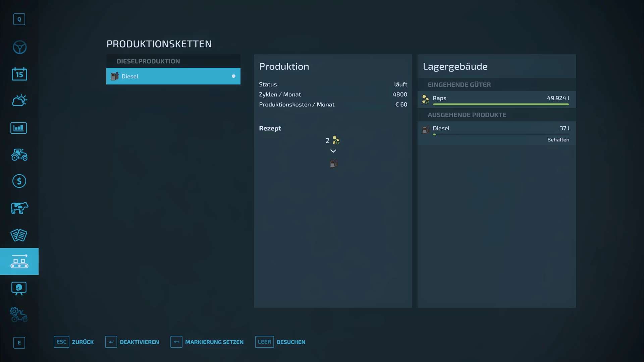Screen dimensions: 644x362
Task: Open the steering wheel map page
Action: (19, 47)
